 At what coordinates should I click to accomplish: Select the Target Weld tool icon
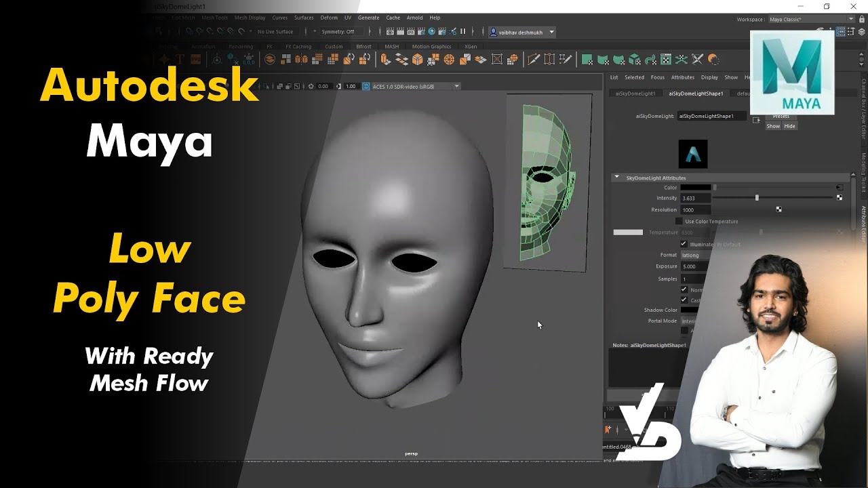click(549, 60)
